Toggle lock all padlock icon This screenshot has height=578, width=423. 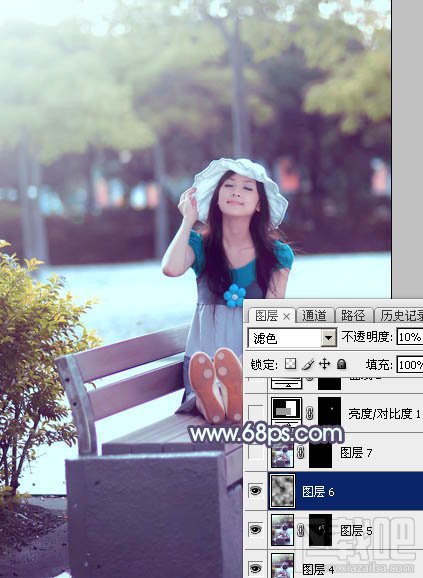pos(342,365)
